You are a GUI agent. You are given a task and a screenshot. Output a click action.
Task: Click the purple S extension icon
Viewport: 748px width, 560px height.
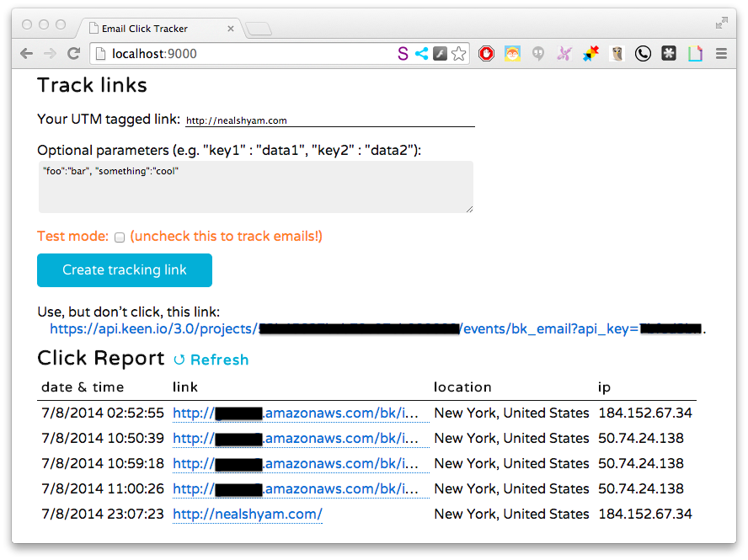coord(403,54)
